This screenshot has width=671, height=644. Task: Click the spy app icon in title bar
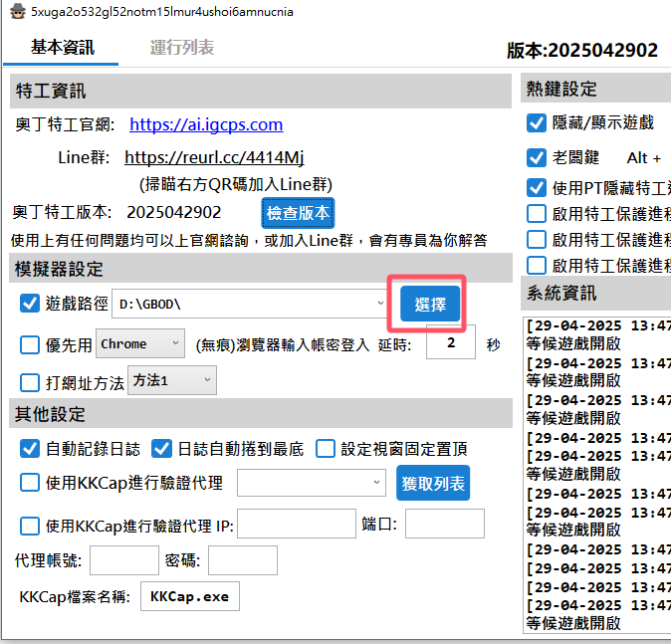click(x=17, y=12)
